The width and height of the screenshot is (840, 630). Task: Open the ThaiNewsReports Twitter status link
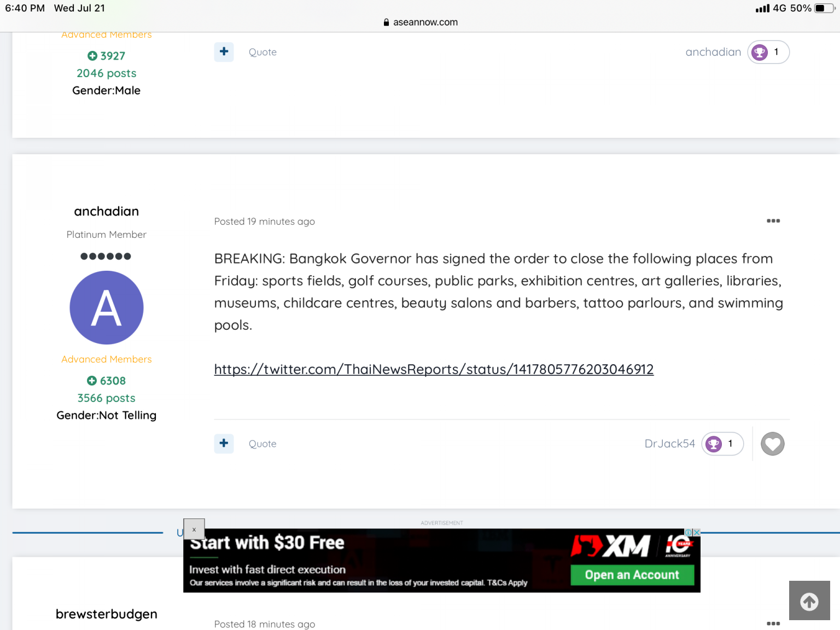[x=434, y=369]
